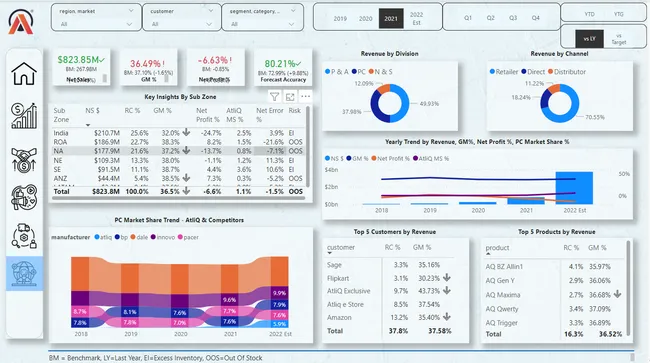Select the ROA sub zone row
Image resolution: width=650 pixels, height=363 pixels.
pyautogui.click(x=178, y=142)
